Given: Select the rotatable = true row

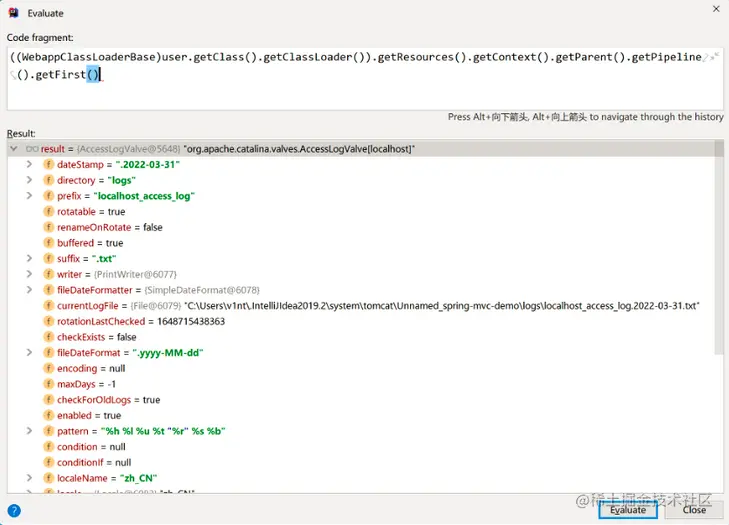Looking at the screenshot, I should tap(361, 212).
